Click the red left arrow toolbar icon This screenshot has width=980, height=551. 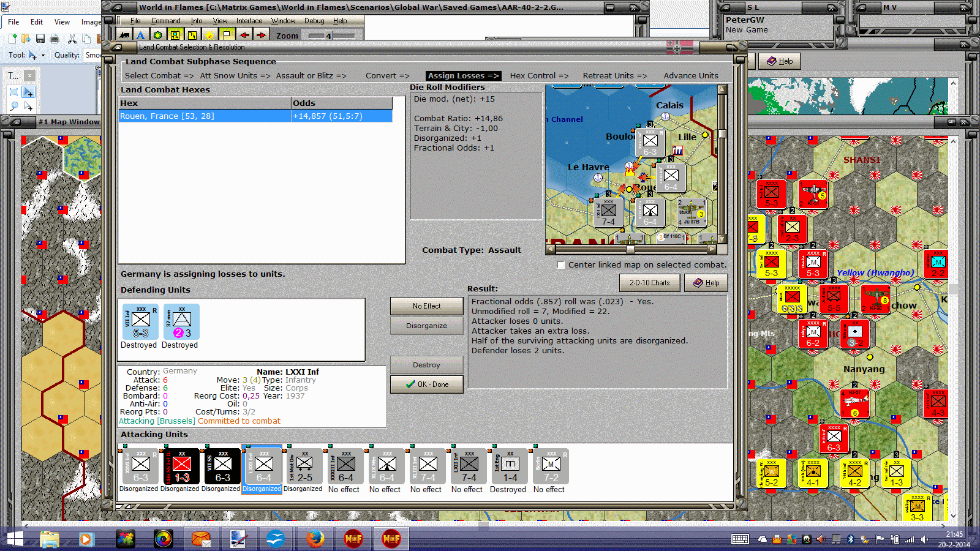(244, 36)
